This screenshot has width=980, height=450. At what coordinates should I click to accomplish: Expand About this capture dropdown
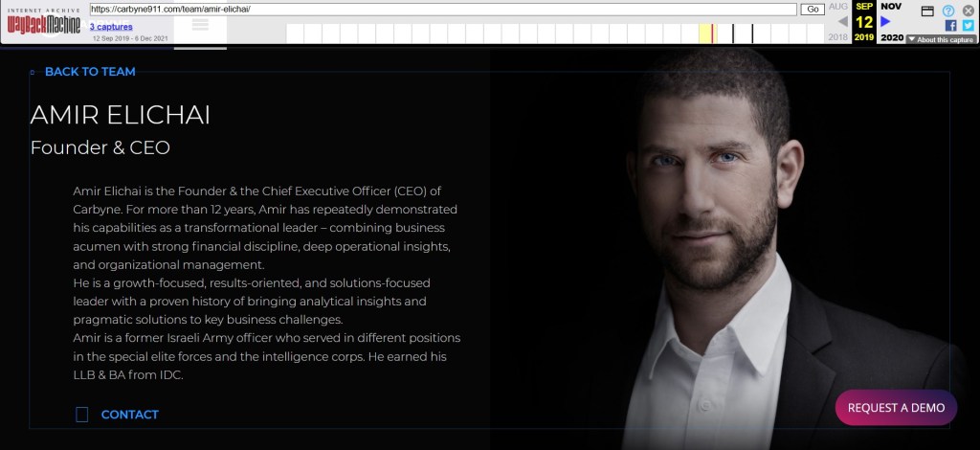point(941,39)
